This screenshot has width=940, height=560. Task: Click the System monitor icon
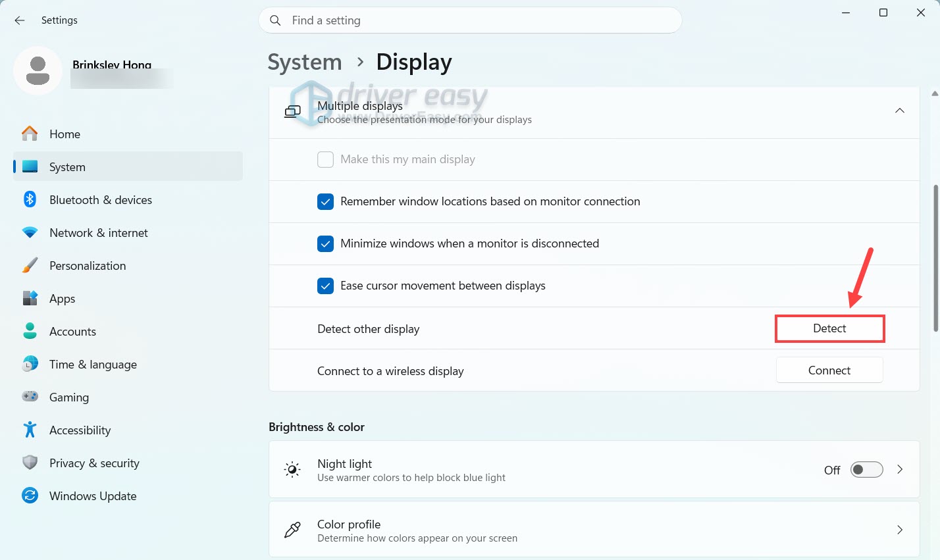coord(30,167)
